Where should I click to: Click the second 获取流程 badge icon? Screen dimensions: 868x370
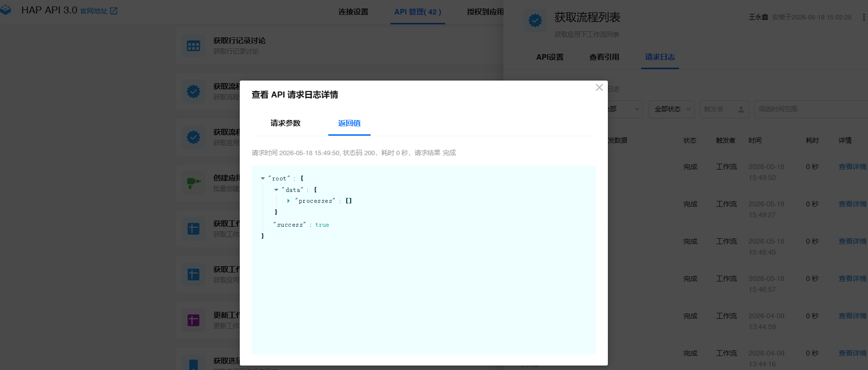pyautogui.click(x=193, y=137)
